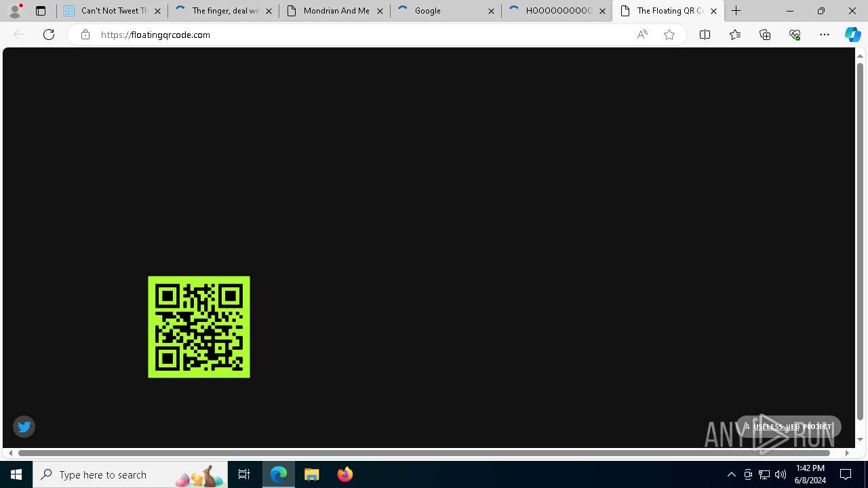Select Microsoft Edge in taskbar
This screenshot has width=868, height=488.
click(279, 474)
